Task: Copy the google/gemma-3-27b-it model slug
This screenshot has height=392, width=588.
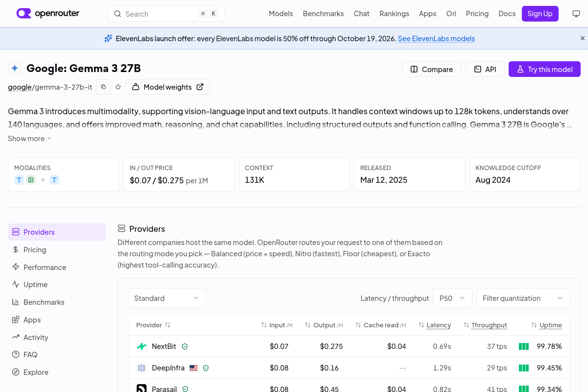Action: click(x=103, y=87)
